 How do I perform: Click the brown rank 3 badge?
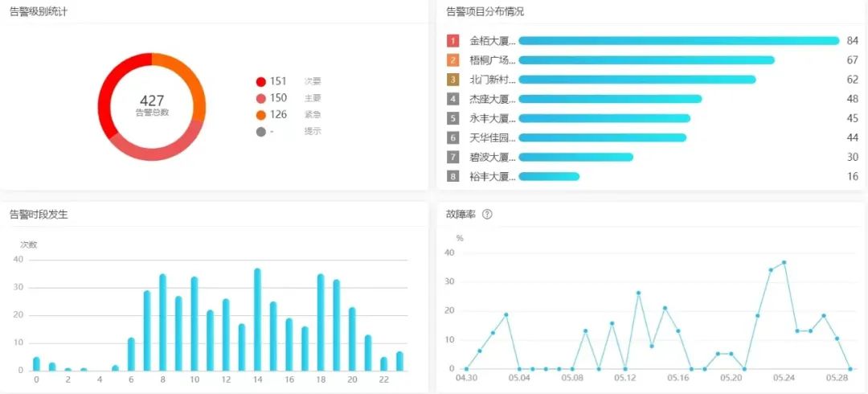coord(453,80)
